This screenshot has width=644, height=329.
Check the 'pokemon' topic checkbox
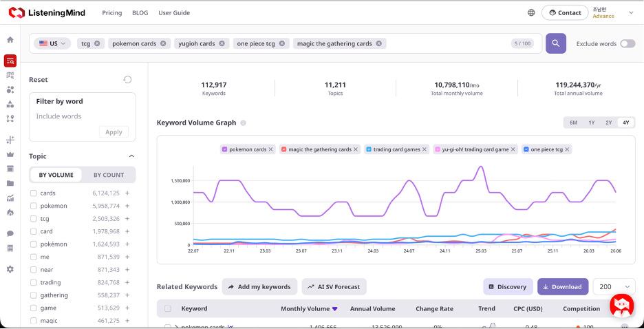pyautogui.click(x=33, y=206)
